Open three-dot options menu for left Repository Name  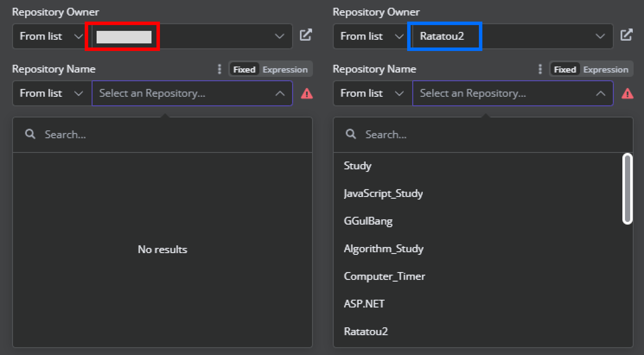(219, 69)
